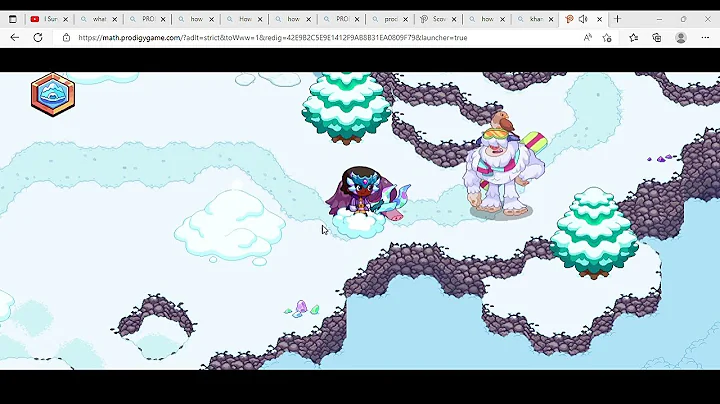
Task: Click the yeti character with snowboard
Action: (505, 172)
